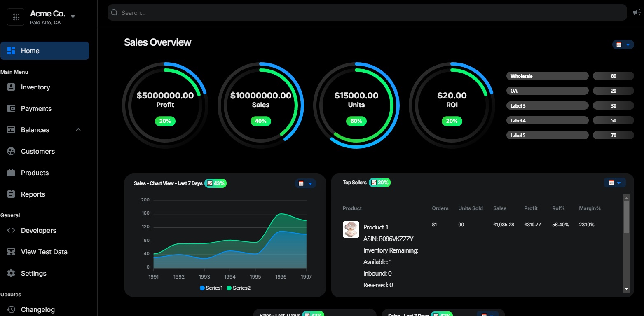
Task: Click the Margin% column header
Action: 590,208
